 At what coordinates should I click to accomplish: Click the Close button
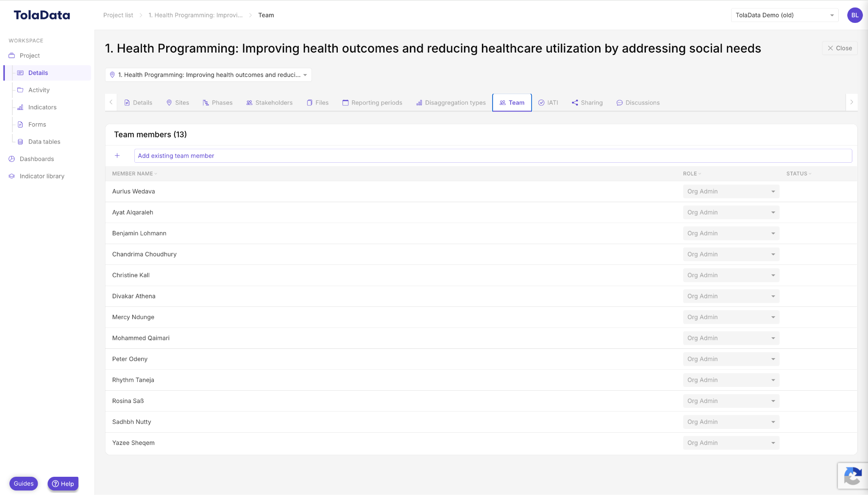(x=840, y=48)
